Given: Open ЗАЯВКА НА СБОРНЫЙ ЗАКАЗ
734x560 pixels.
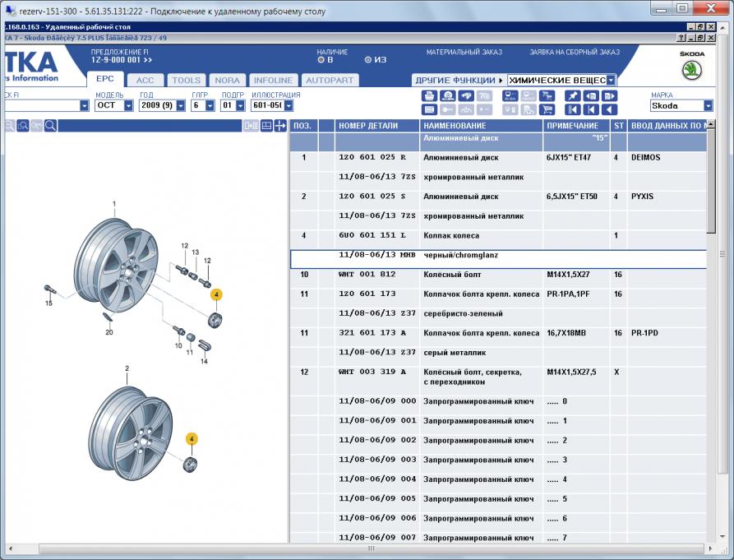Looking at the screenshot, I should tap(575, 52).
